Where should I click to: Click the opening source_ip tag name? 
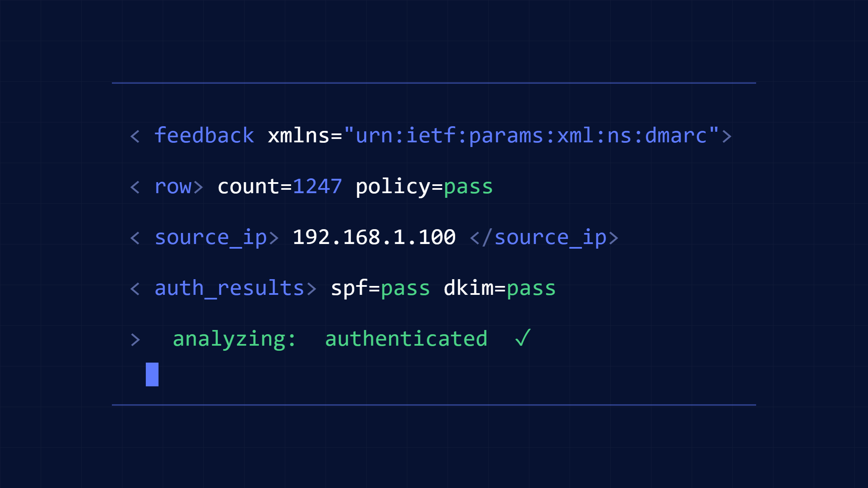211,238
